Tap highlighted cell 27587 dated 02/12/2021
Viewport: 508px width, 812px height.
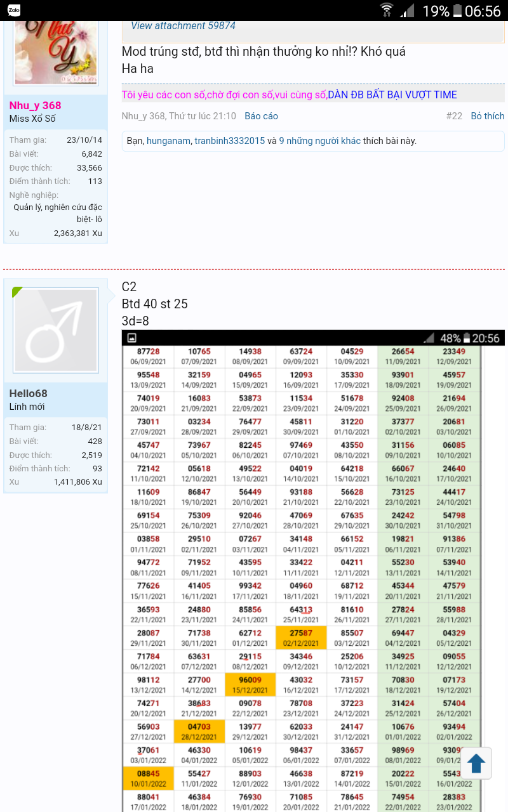[x=301, y=638]
